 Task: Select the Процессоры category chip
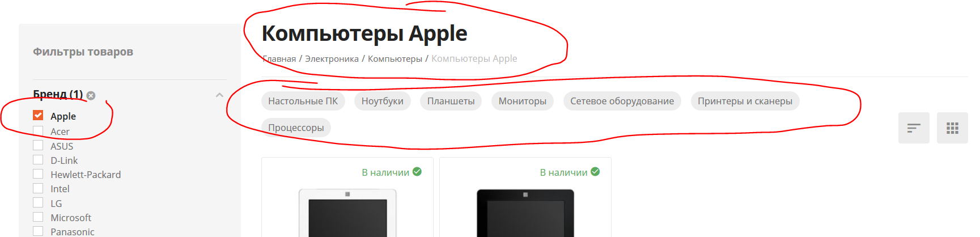(296, 128)
